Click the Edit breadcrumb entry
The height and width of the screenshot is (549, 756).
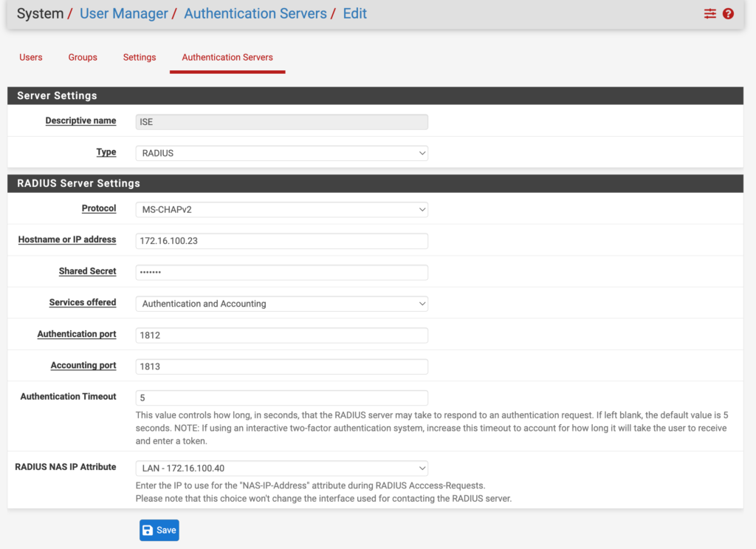[x=354, y=13]
